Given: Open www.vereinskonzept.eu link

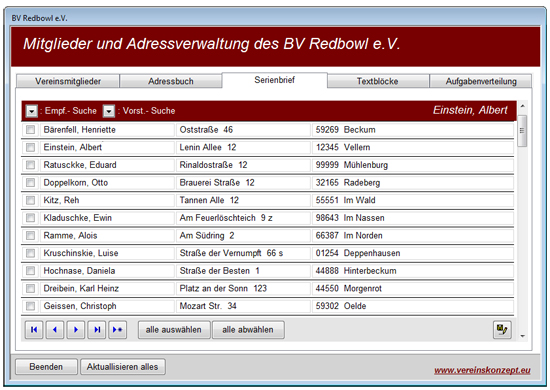Looking at the screenshot, I should coord(482,370).
